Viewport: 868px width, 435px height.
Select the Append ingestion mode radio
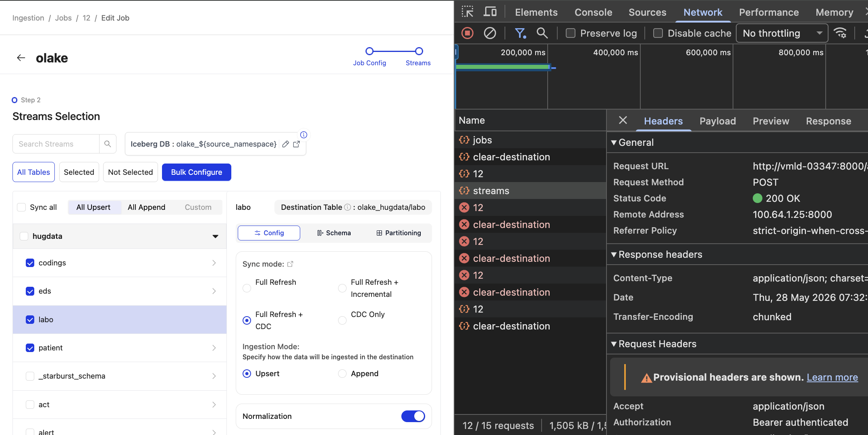pyautogui.click(x=342, y=373)
